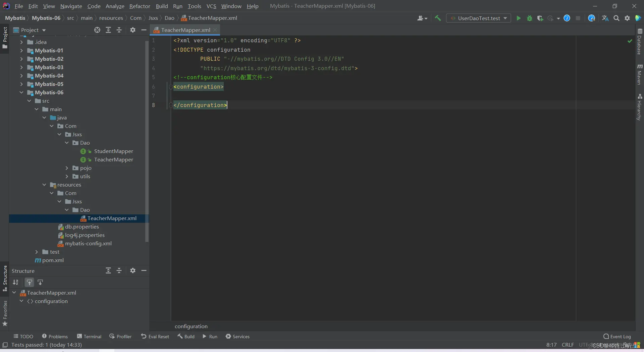644x352 pixels.
Task: Open Project panel options gear
Action: (x=133, y=30)
